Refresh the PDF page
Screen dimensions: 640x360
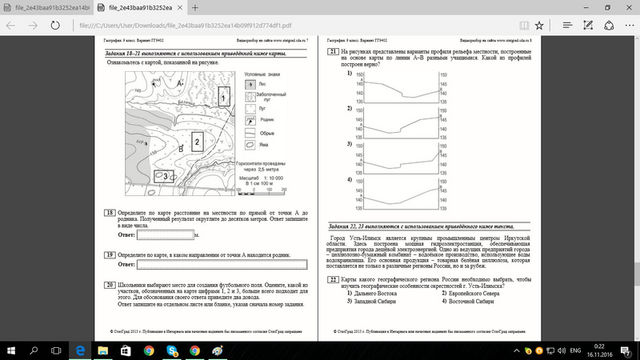click(55, 25)
